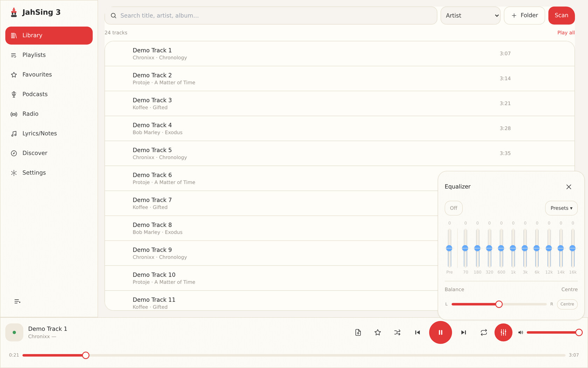
Task: Close the Equalizer panel
Action: tap(569, 187)
